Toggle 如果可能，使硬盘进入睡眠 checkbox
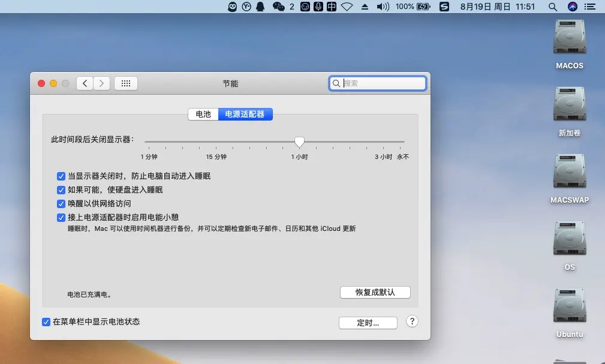Viewport: 605px width, 364px height. (61, 190)
